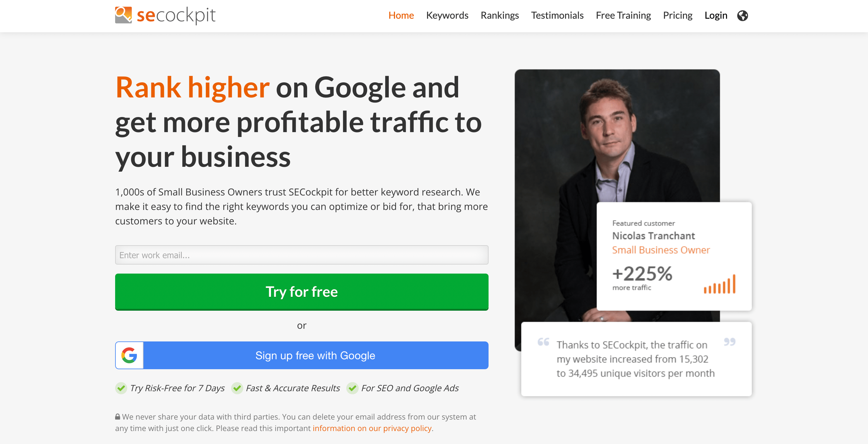Click the Free Training navigation link
The height and width of the screenshot is (444, 868).
coord(622,15)
